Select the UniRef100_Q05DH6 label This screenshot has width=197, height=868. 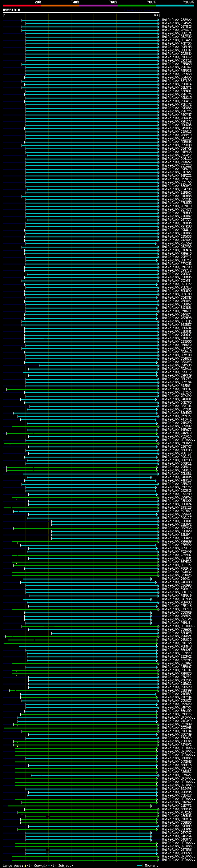(x=177, y=761)
